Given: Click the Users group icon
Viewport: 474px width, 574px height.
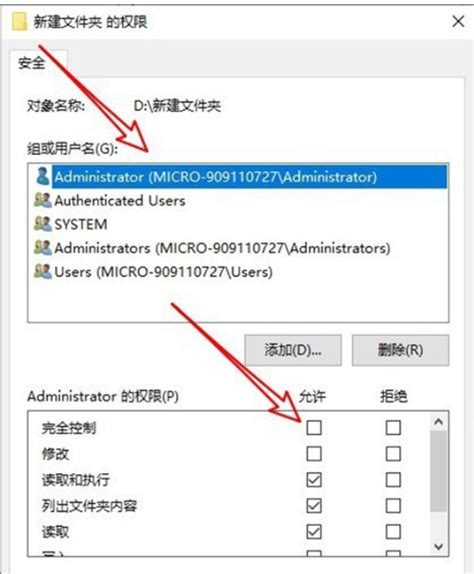Looking at the screenshot, I should (42, 272).
